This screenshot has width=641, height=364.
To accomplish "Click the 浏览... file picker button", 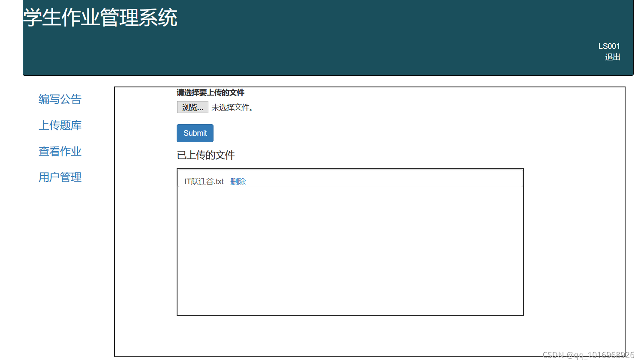I will tap(192, 107).
